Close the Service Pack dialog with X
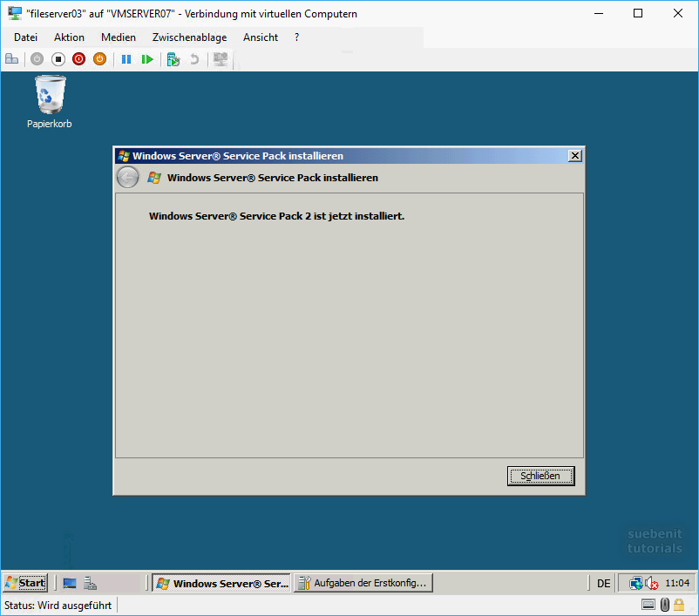 coord(575,156)
